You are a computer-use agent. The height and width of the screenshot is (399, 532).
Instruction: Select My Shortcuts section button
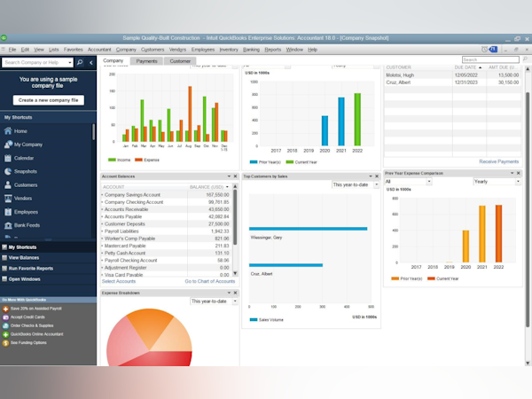click(x=48, y=247)
